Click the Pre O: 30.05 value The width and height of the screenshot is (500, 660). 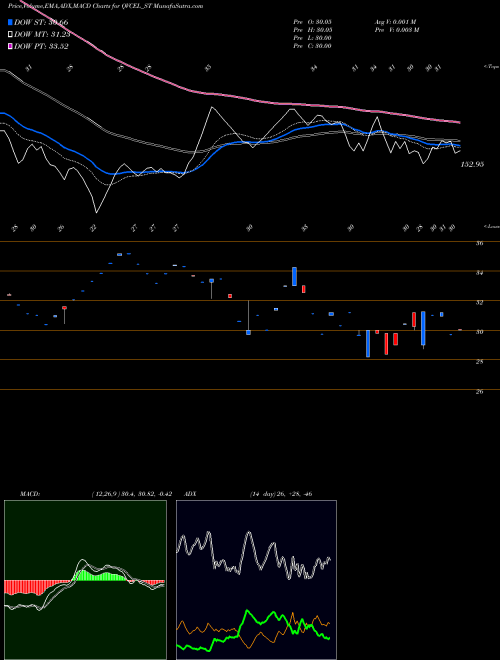click(312, 22)
